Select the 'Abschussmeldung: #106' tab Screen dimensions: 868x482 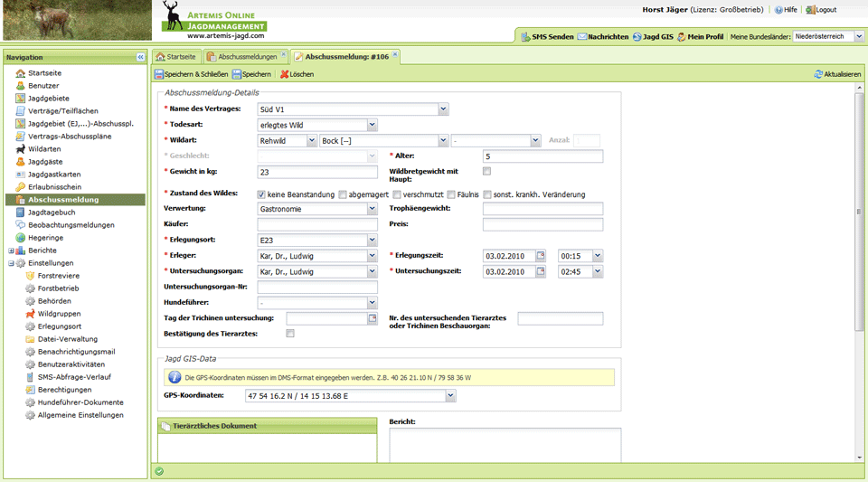point(344,56)
